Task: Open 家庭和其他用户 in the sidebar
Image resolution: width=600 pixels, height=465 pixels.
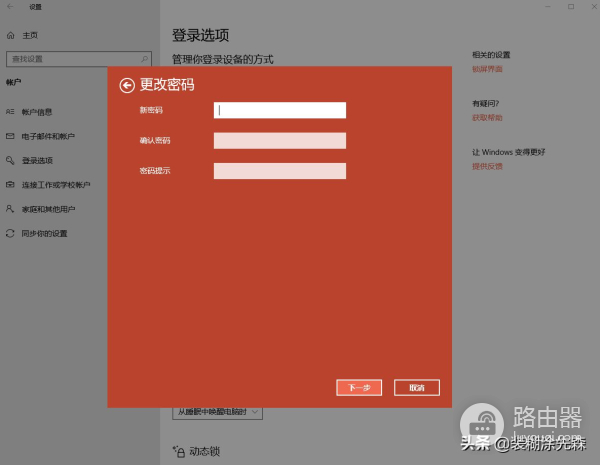Action: point(48,209)
